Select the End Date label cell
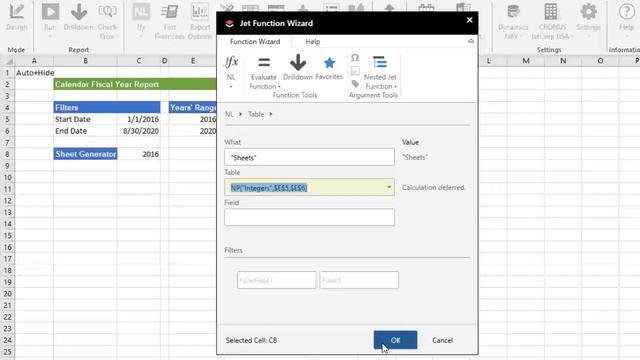This screenshot has width=640, height=360. pos(85,131)
